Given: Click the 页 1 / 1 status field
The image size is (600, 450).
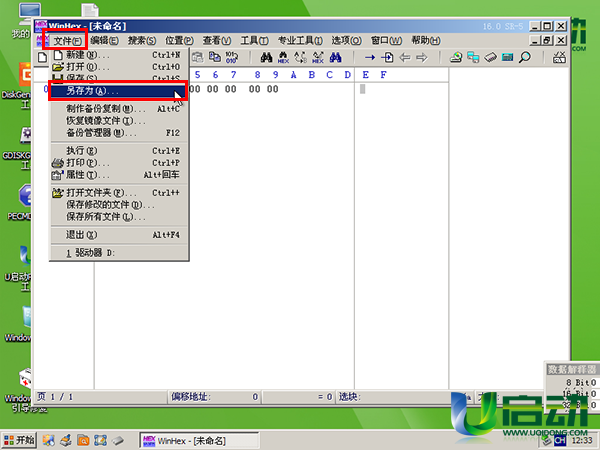Looking at the screenshot, I should point(101,397).
